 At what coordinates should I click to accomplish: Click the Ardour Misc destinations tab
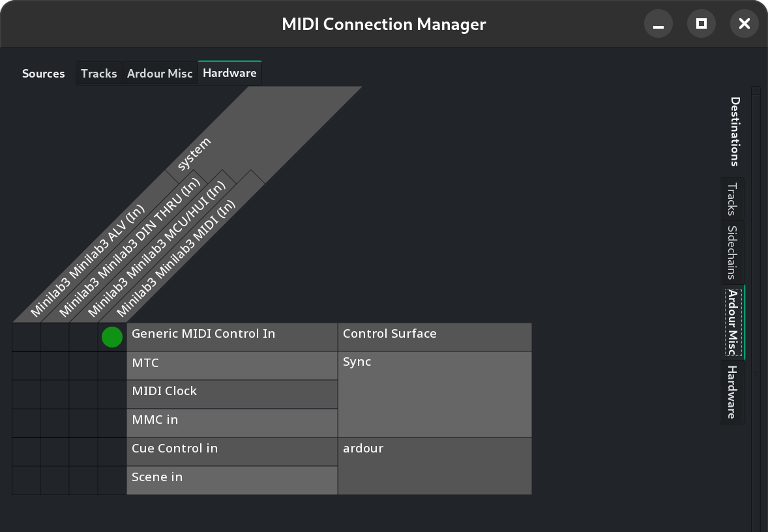(733, 323)
